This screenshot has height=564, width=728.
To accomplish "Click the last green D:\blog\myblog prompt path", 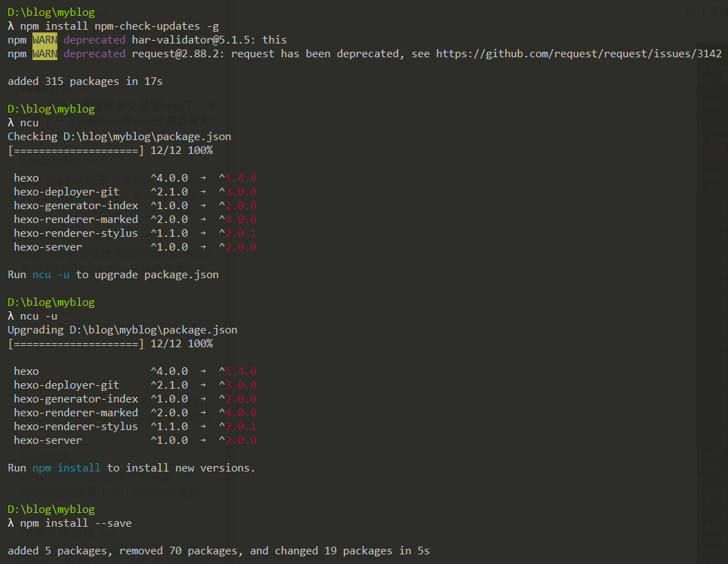I will pyautogui.click(x=51, y=509).
